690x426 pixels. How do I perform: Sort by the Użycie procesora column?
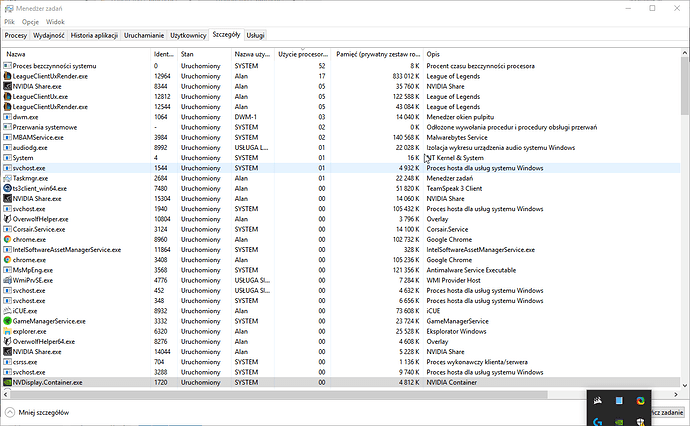tap(303, 53)
